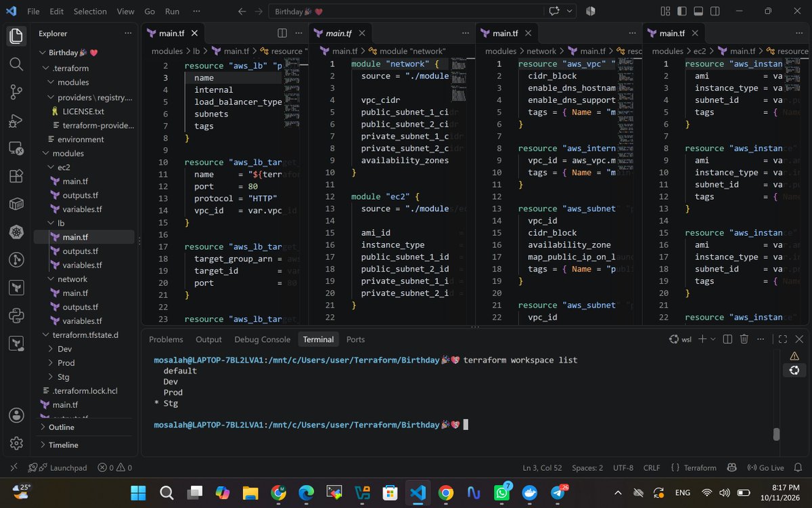Viewport: 812px width, 508px height.
Task: Open the Run menu
Action: [x=173, y=12]
